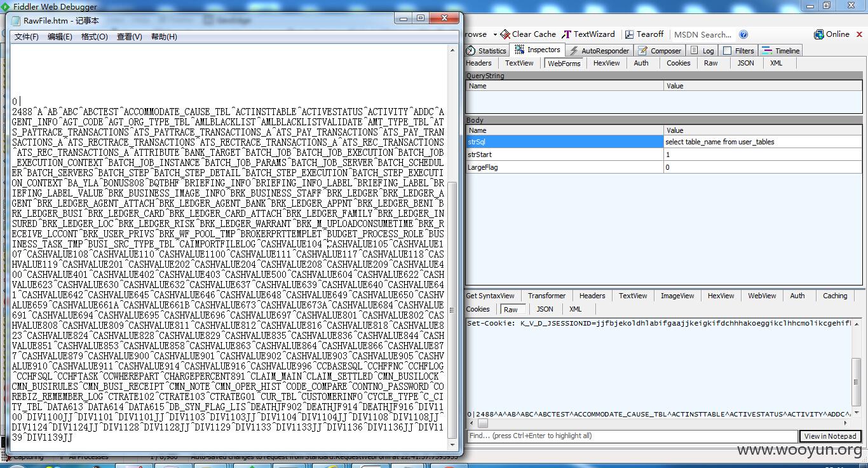Open Notepad 查看(V) menu
This screenshot has height=468, width=868.
coord(129,37)
